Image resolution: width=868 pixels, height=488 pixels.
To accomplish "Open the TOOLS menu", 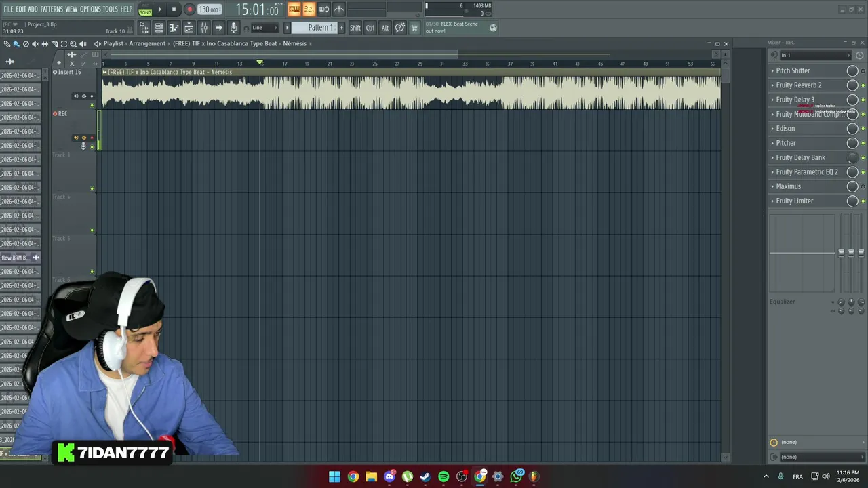I will point(110,9).
